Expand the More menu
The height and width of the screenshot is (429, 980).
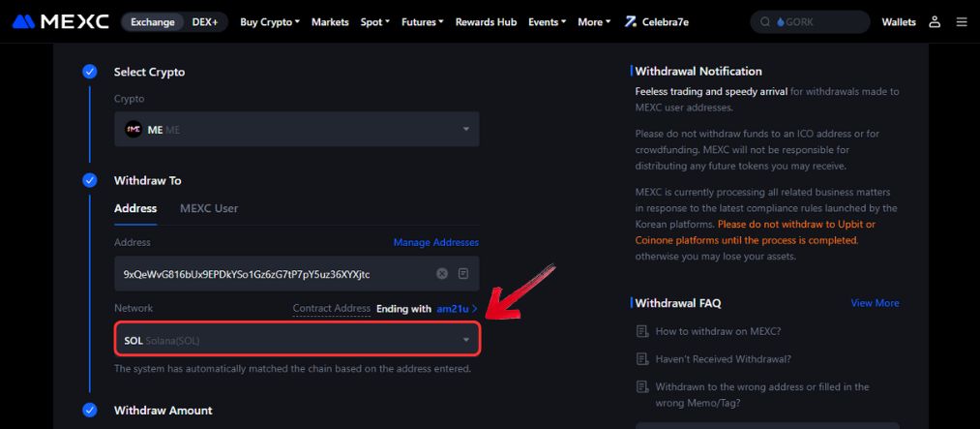click(594, 22)
